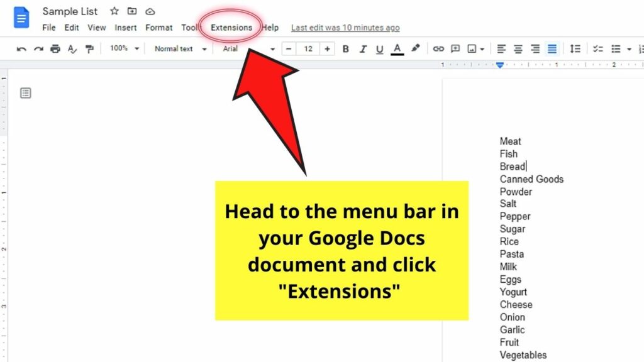Expand the Normal text styles dropdown
The height and width of the screenshot is (362, 644).
tap(179, 48)
